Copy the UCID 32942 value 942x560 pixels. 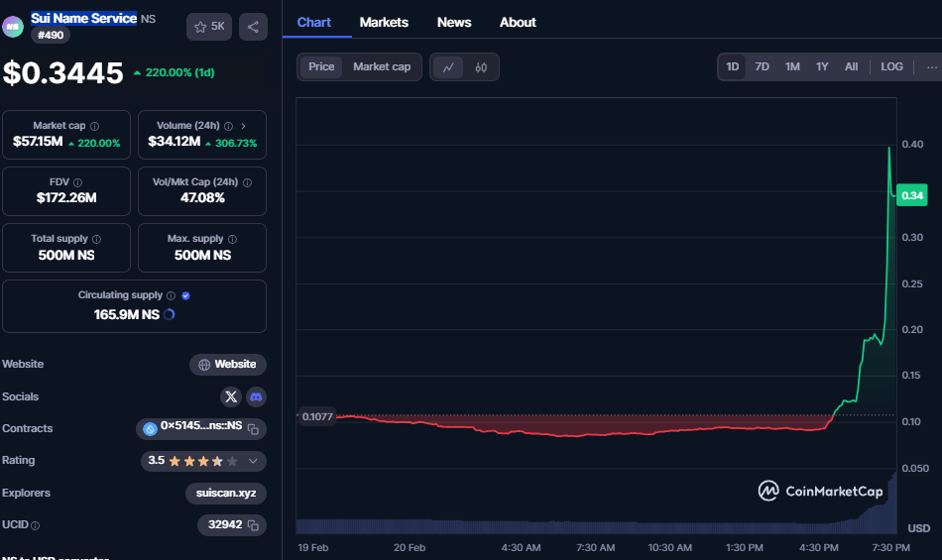(x=253, y=525)
